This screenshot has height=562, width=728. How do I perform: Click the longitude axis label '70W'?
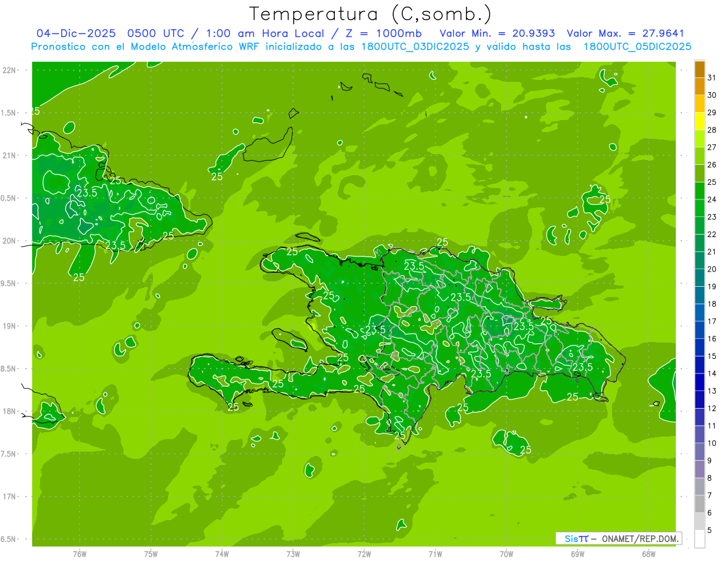(x=507, y=554)
